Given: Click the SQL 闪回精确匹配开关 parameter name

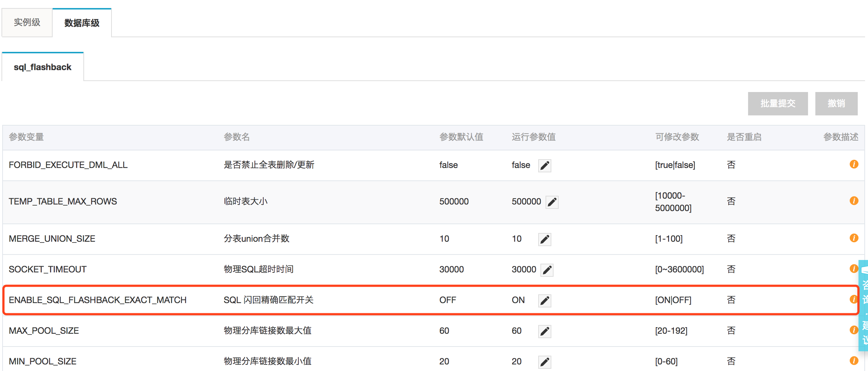Looking at the screenshot, I should tap(269, 300).
